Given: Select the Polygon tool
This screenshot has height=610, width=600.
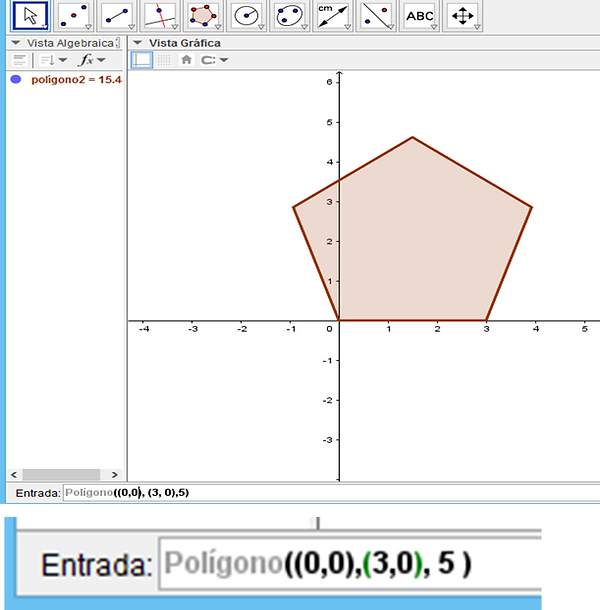Looking at the screenshot, I should tap(203, 16).
